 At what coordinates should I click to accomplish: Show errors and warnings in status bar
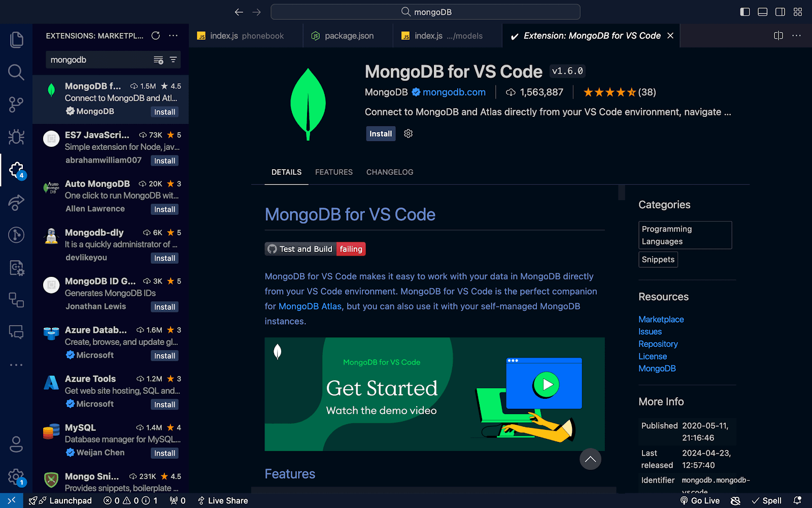point(130,500)
